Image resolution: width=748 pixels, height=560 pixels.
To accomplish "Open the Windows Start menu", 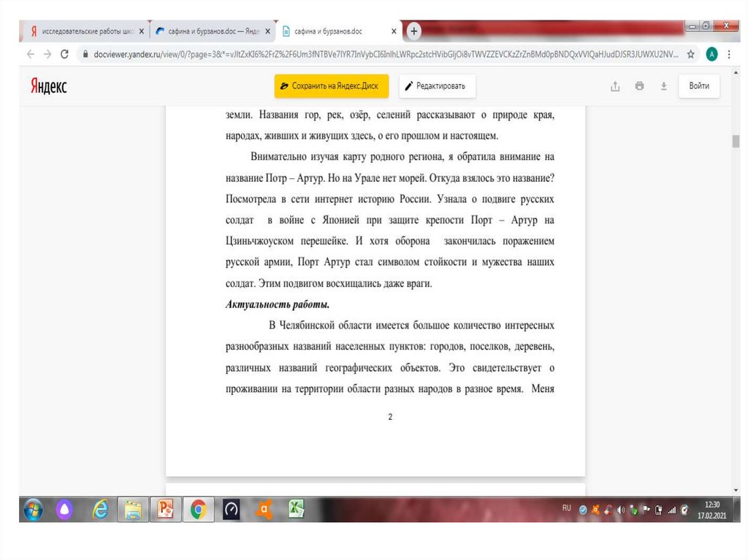I will pyautogui.click(x=33, y=510).
